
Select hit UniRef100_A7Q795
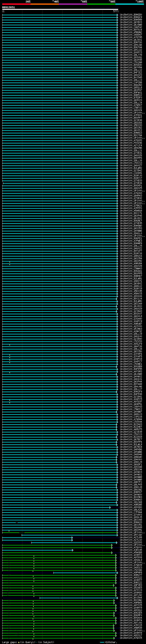pyautogui.click(x=131, y=37)
